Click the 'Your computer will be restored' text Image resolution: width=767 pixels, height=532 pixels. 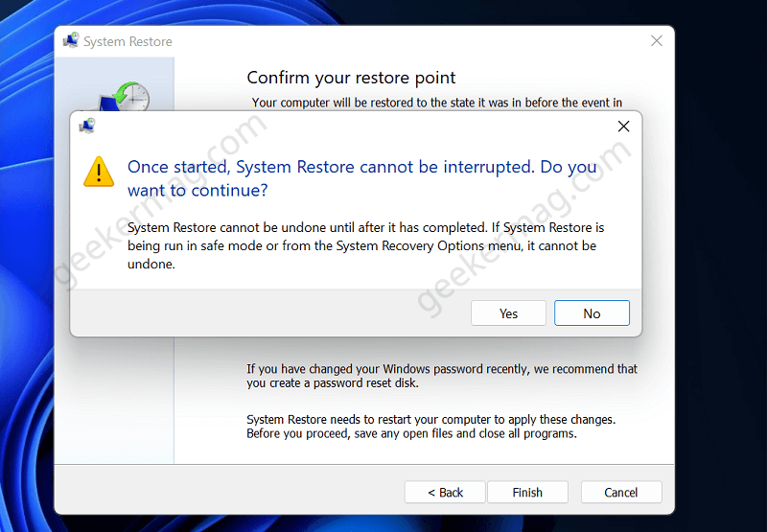[437, 103]
